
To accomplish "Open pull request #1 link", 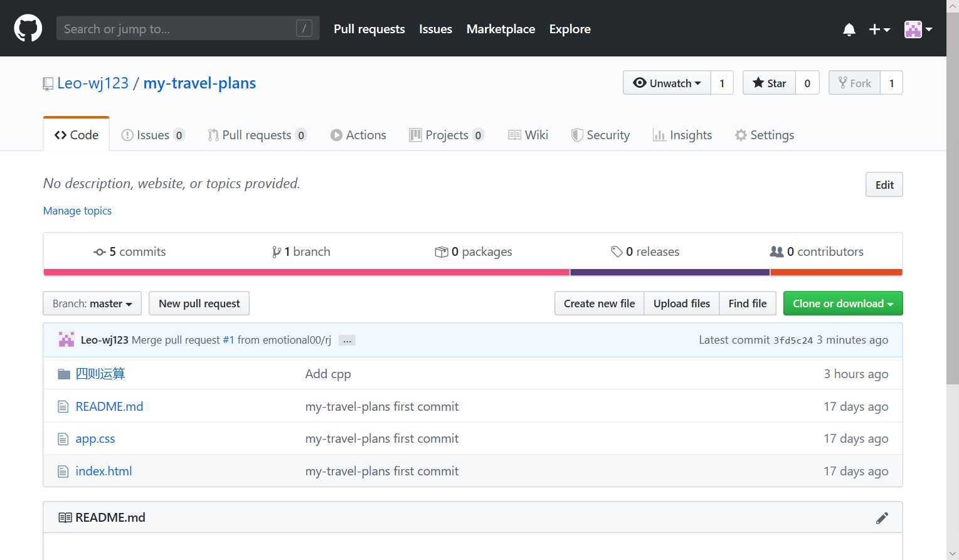I will [228, 340].
